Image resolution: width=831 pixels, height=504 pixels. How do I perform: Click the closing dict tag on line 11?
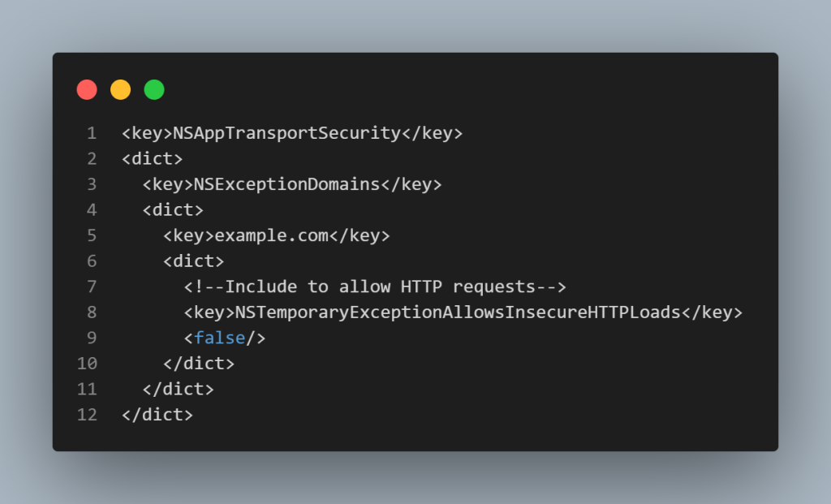[178, 389]
